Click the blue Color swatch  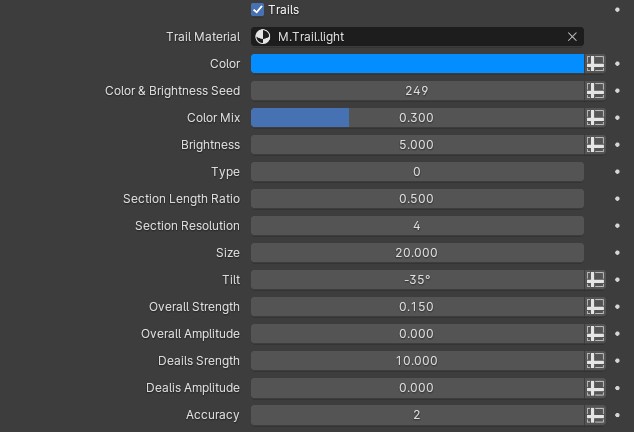416,64
